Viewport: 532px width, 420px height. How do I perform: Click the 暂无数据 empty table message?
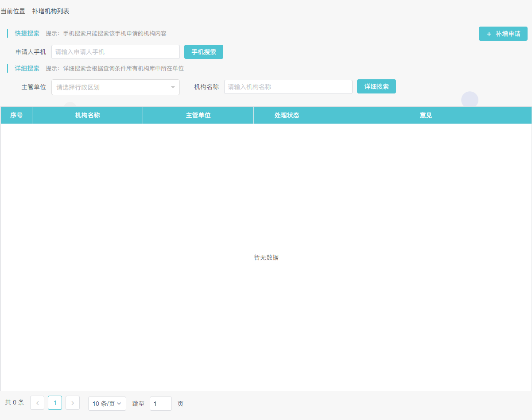[x=266, y=257]
